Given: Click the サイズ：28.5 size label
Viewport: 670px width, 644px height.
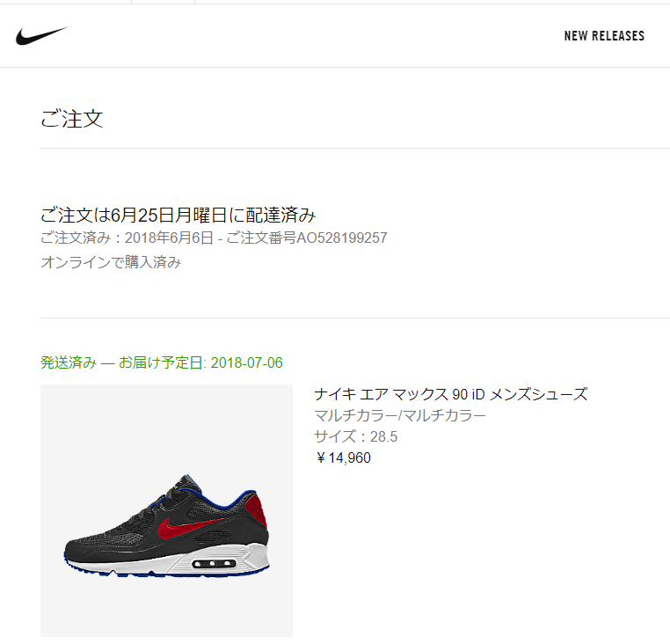Looking at the screenshot, I should point(355,436).
